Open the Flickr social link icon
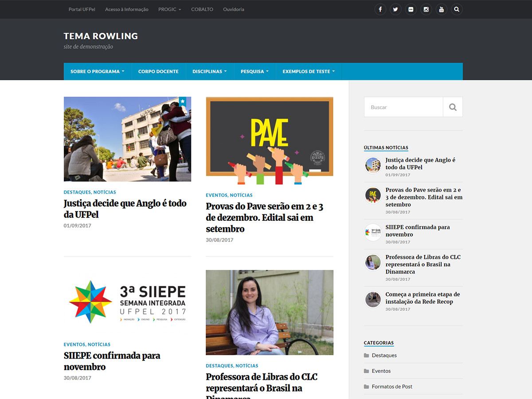Screen dimensions: 532x399 point(411,9)
